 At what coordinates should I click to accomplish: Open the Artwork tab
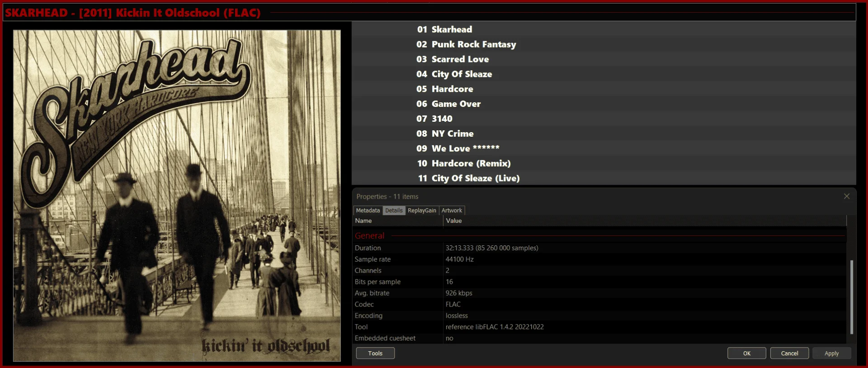pos(452,210)
